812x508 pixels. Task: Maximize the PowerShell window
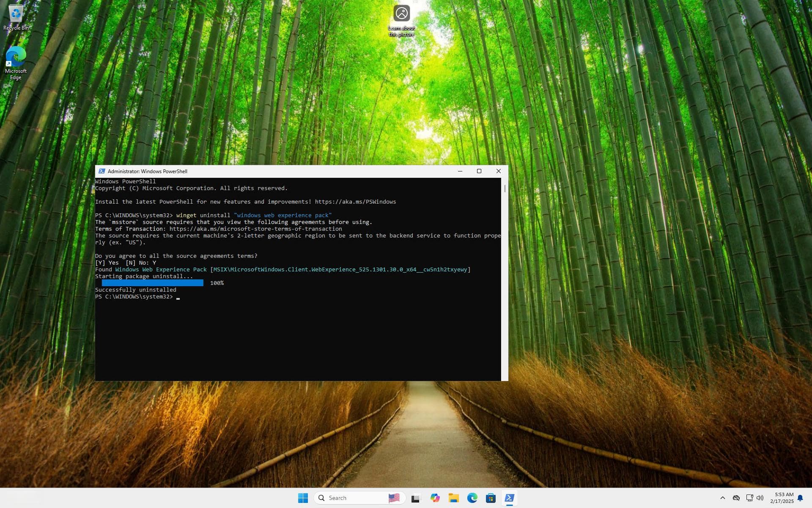[479, 171]
